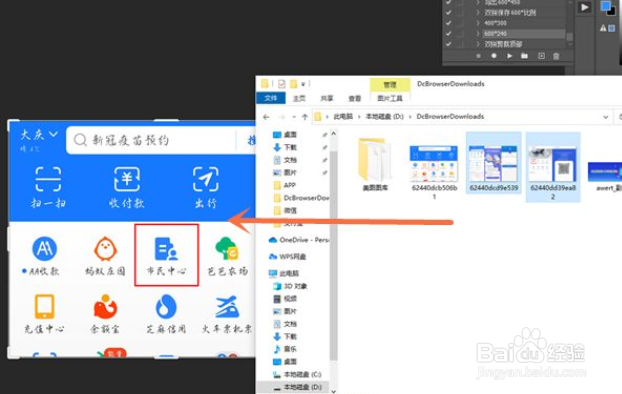Click the properties icon in quick access toolbar
The height and width of the screenshot is (394, 622).
point(282,84)
